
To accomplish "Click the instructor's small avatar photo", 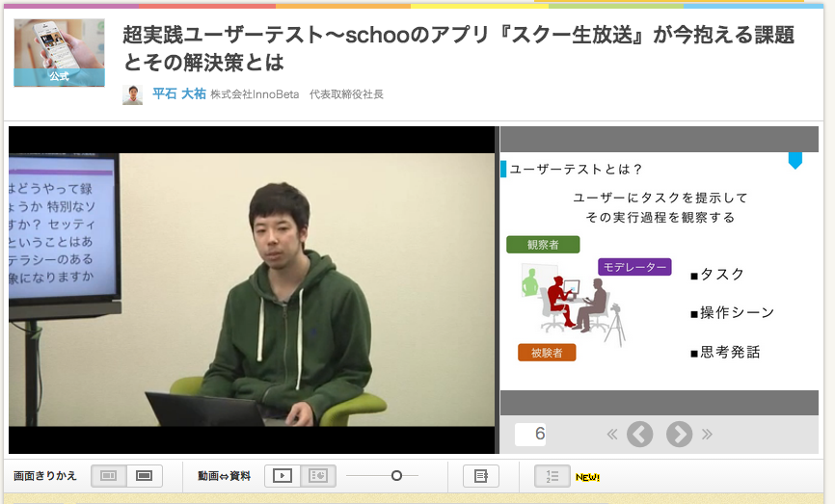I will [133, 94].
